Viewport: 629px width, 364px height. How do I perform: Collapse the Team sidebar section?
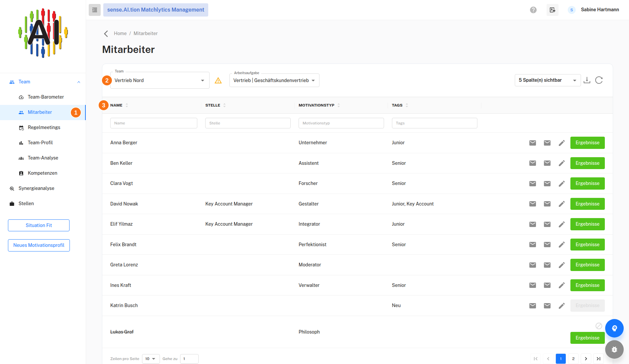[79, 82]
